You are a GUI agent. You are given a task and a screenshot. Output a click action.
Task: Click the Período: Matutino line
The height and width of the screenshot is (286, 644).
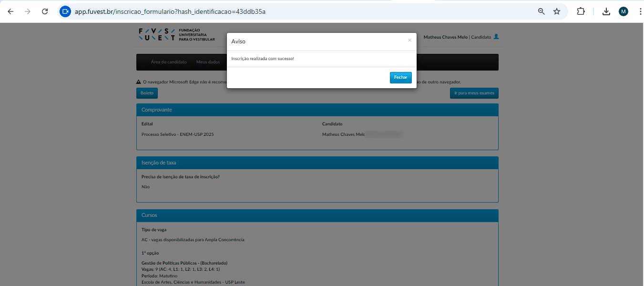(160, 276)
